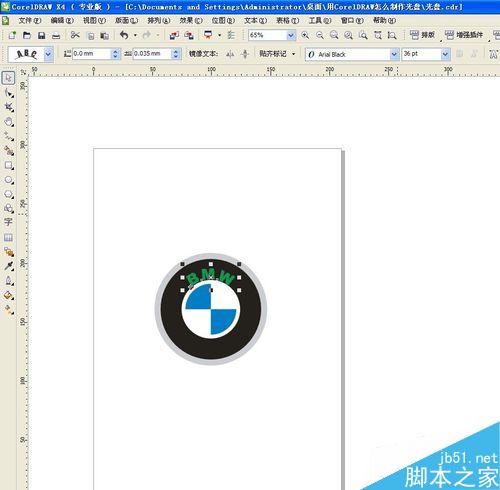This screenshot has width=500, height=490.
Task: Save the document with floppy icon
Action: (x=41, y=35)
